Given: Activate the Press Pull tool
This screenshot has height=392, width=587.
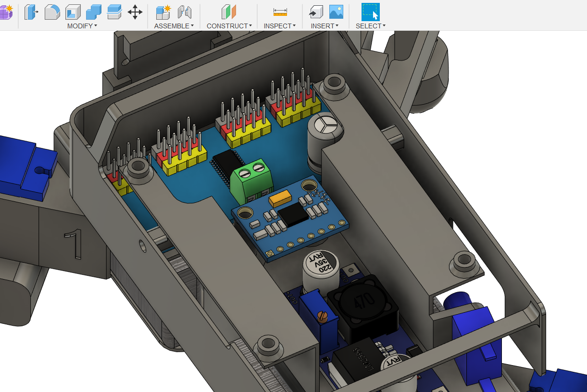Looking at the screenshot, I should pyautogui.click(x=31, y=12).
